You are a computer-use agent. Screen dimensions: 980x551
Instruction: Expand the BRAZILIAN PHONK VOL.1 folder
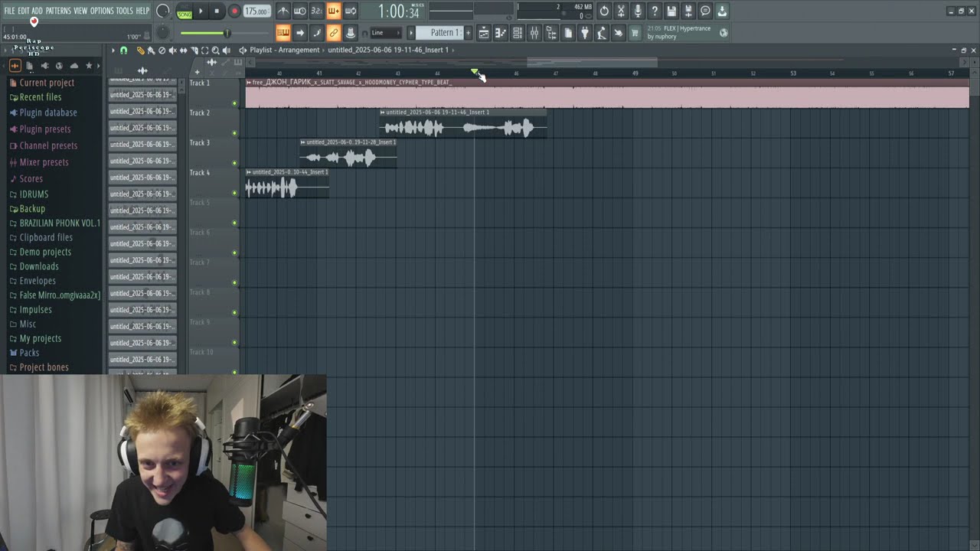[x=60, y=223]
